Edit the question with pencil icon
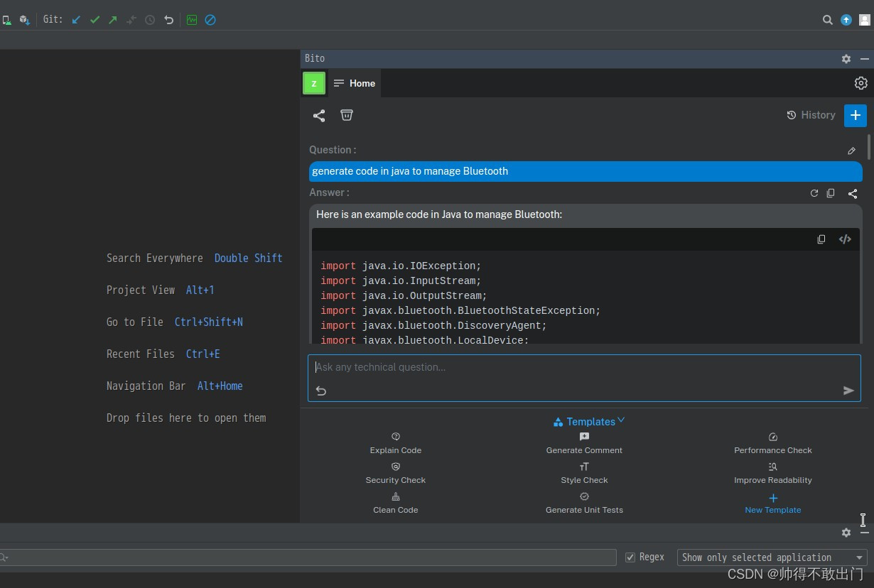Image resolution: width=874 pixels, height=588 pixels. [851, 151]
